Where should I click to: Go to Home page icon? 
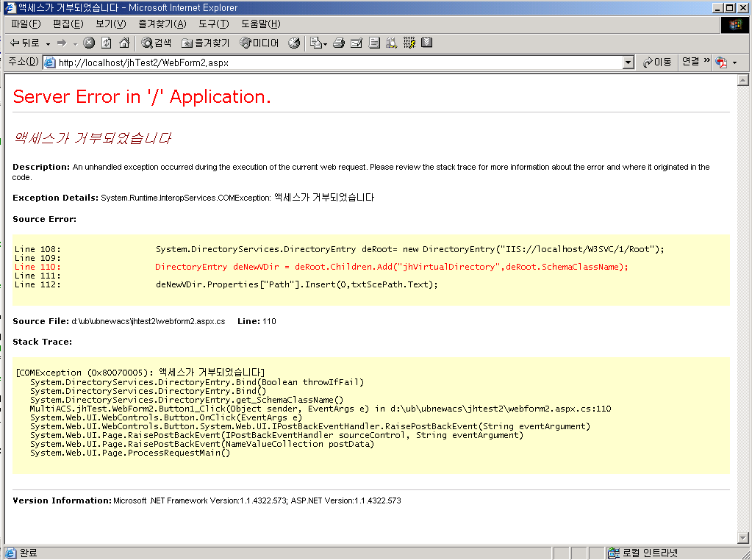(124, 43)
